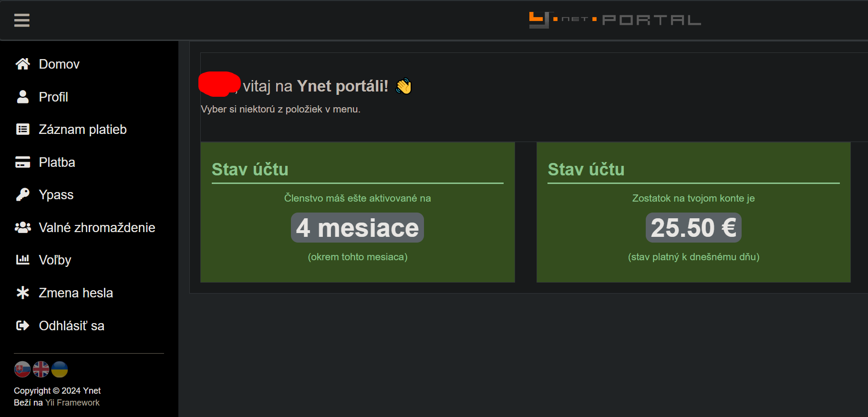Image resolution: width=868 pixels, height=417 pixels.
Task: Click the credit card icon for Platba
Action: click(x=22, y=162)
